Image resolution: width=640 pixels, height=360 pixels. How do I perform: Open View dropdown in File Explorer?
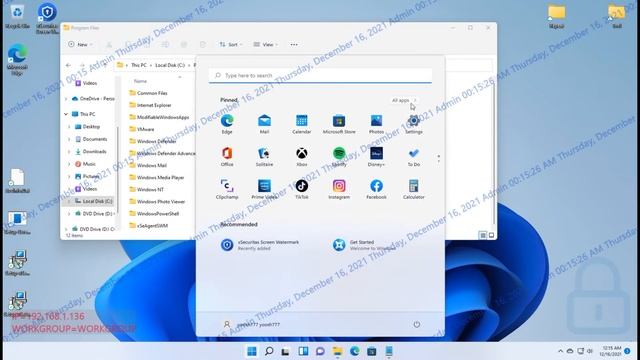coord(266,44)
